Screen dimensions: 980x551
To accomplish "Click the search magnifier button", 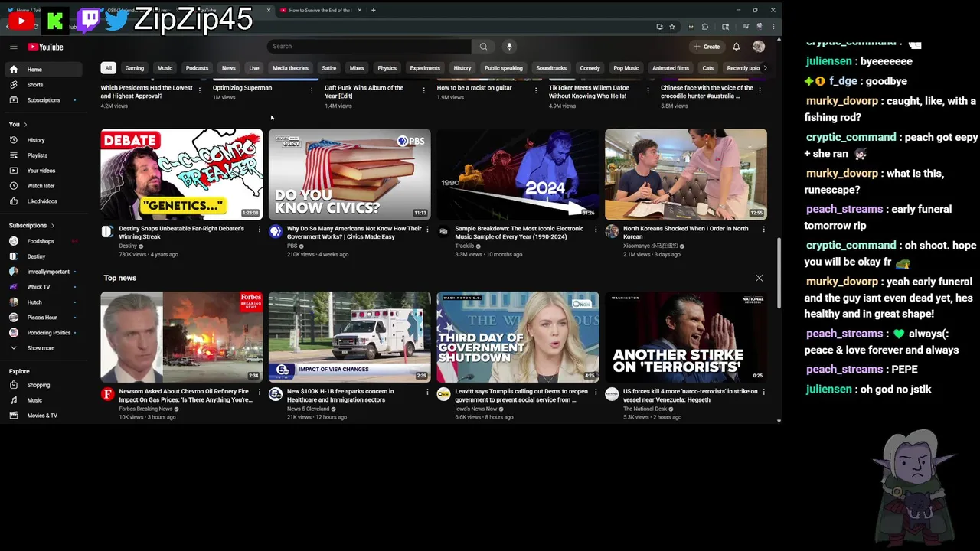I will (483, 47).
